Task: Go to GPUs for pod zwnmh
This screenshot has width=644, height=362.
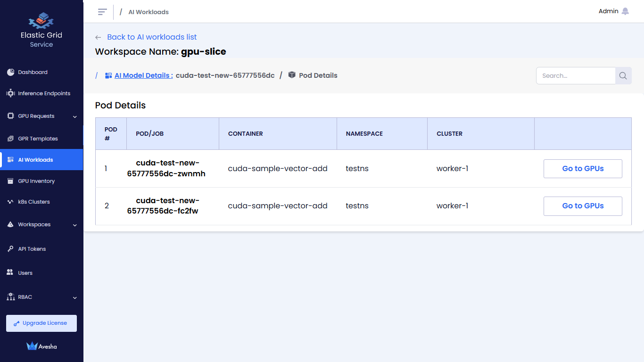Action: (583, 169)
